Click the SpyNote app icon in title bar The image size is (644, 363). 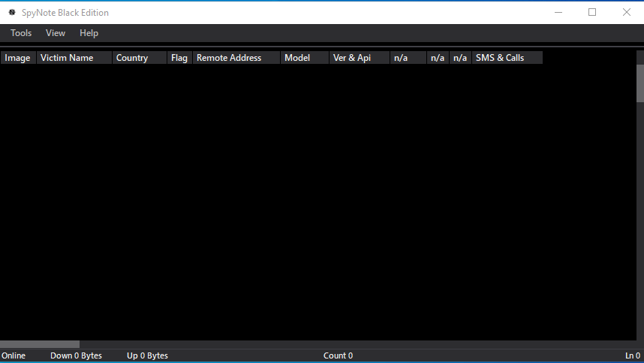[12, 13]
